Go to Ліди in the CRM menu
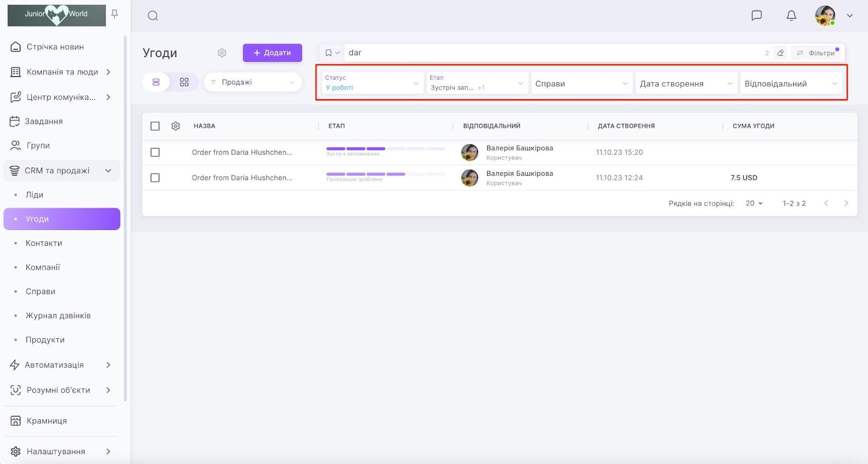This screenshot has width=868, height=464. pos(34,195)
